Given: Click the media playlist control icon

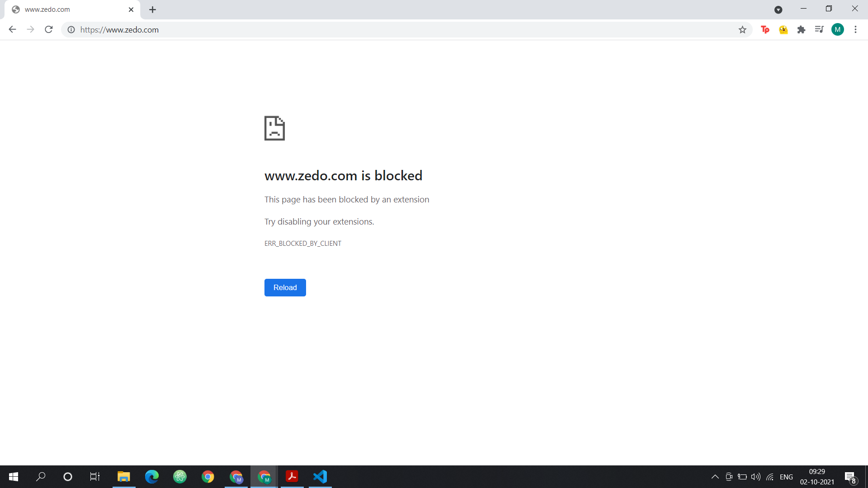Looking at the screenshot, I should coord(820,29).
